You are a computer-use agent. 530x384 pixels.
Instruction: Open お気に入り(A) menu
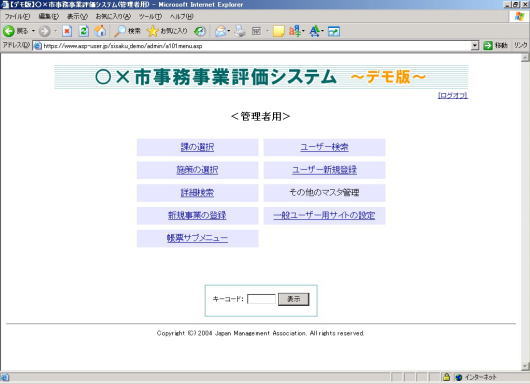pos(113,16)
